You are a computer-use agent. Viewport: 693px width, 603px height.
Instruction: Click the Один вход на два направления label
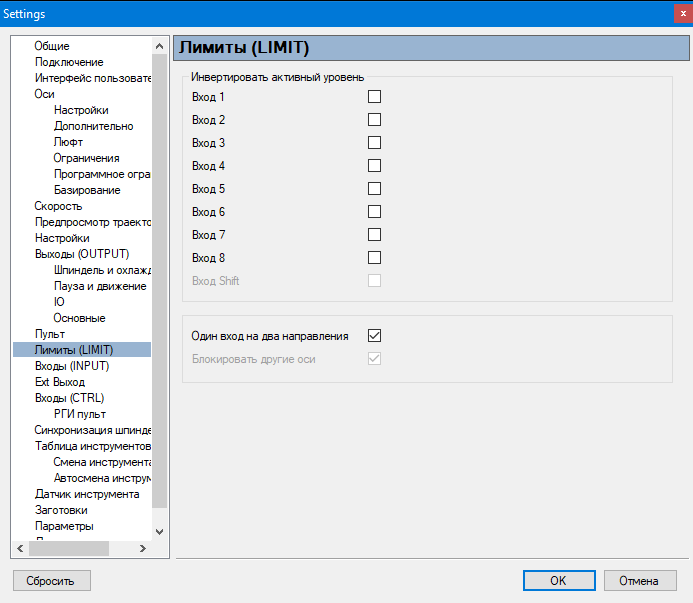tap(270, 336)
